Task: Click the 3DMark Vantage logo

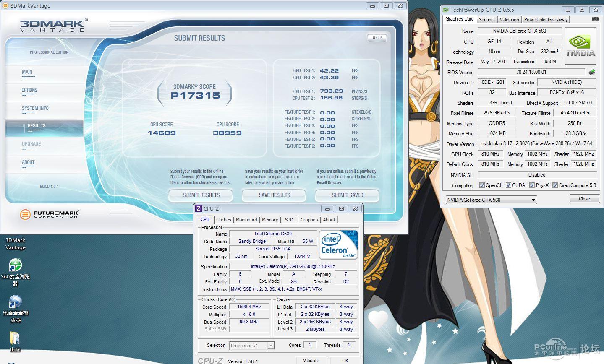Action: pyautogui.click(x=54, y=25)
